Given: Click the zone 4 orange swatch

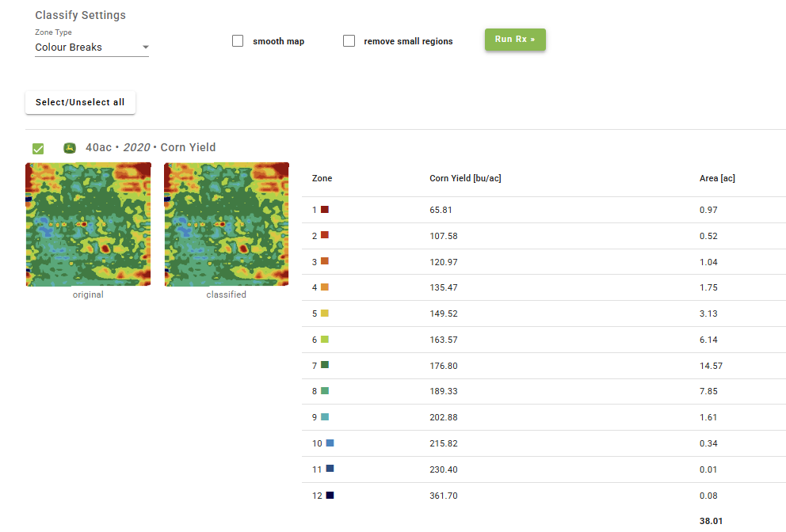Looking at the screenshot, I should pyautogui.click(x=325, y=287).
